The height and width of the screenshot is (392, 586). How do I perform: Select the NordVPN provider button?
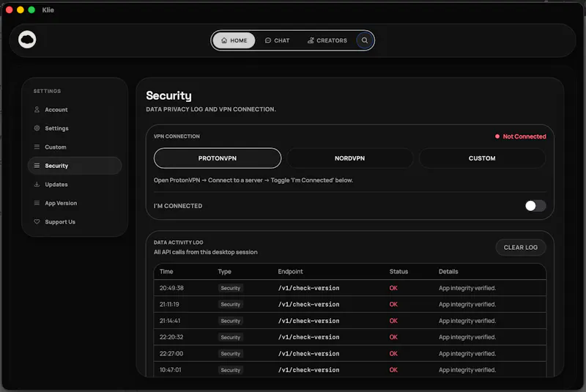pos(349,158)
